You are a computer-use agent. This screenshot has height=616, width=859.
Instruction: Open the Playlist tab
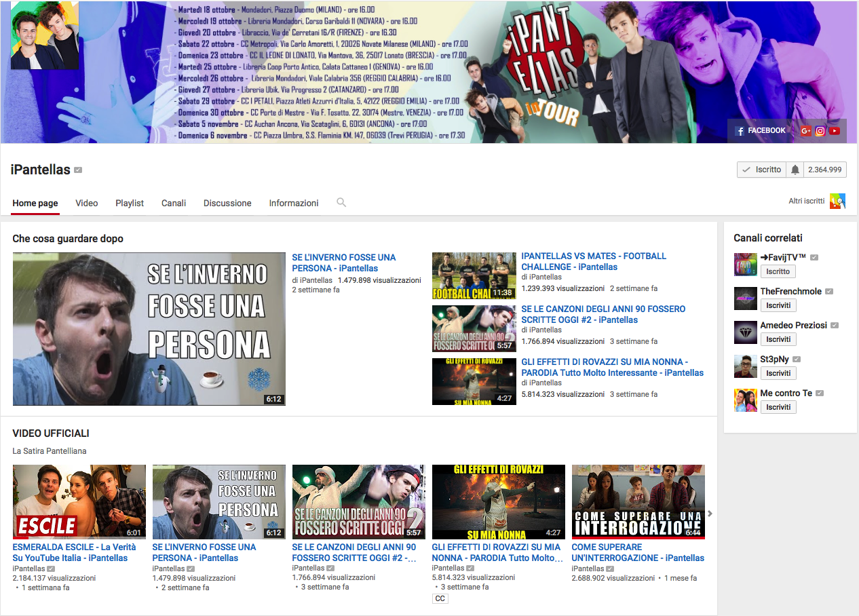pyautogui.click(x=130, y=203)
